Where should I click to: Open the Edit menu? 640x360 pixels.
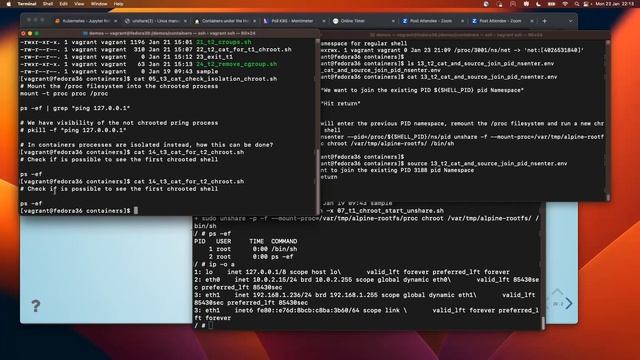[64, 4]
